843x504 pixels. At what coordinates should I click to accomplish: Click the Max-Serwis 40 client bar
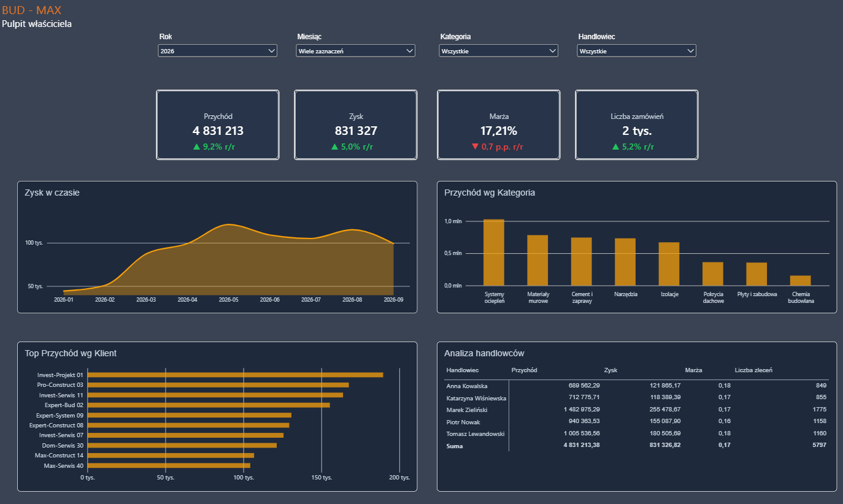point(169,465)
